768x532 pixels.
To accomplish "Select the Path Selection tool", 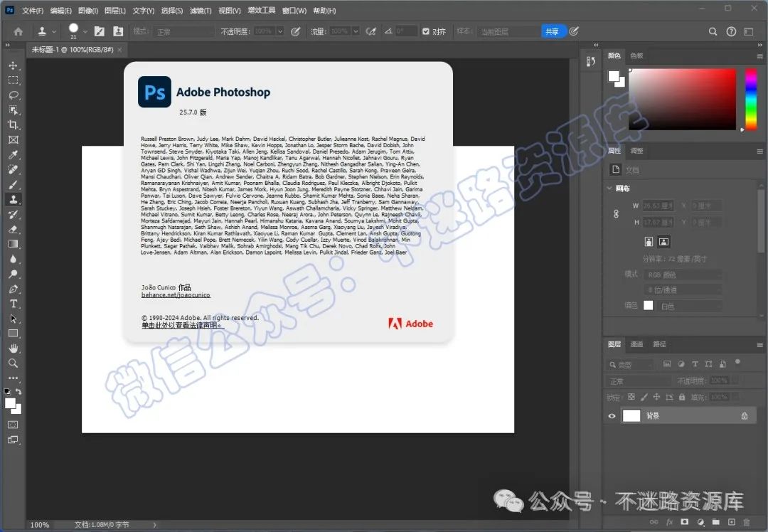I will 14,319.
